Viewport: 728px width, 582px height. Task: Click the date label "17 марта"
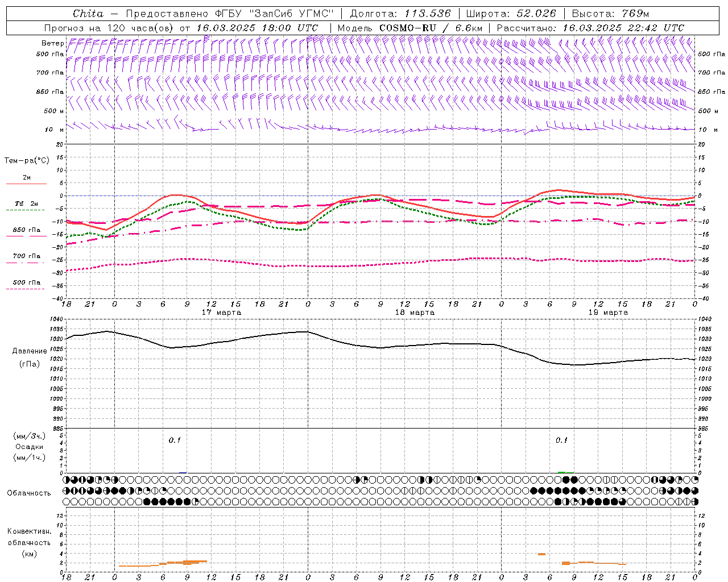coord(222,313)
